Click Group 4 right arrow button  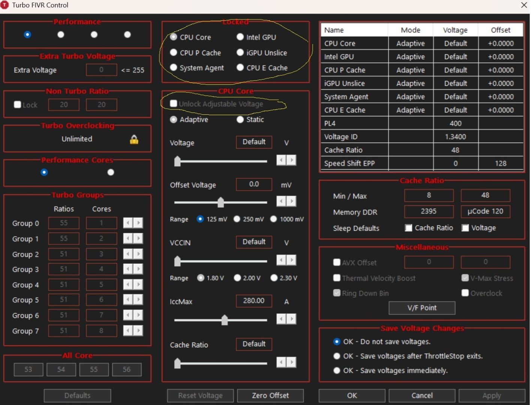(x=138, y=285)
